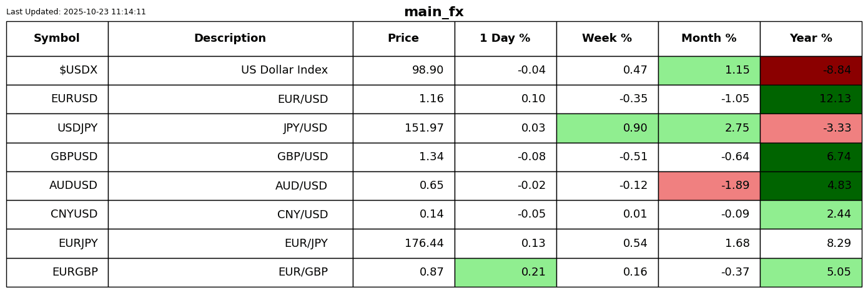This screenshot has height=293, width=868.
Task: Click the Month % column header
Action: tap(709, 39)
